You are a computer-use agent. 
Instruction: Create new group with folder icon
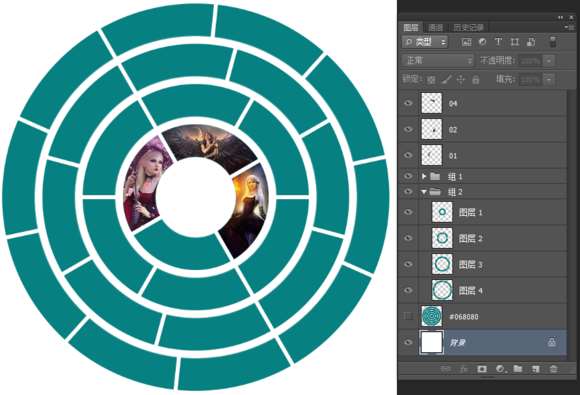pyautogui.click(x=517, y=369)
